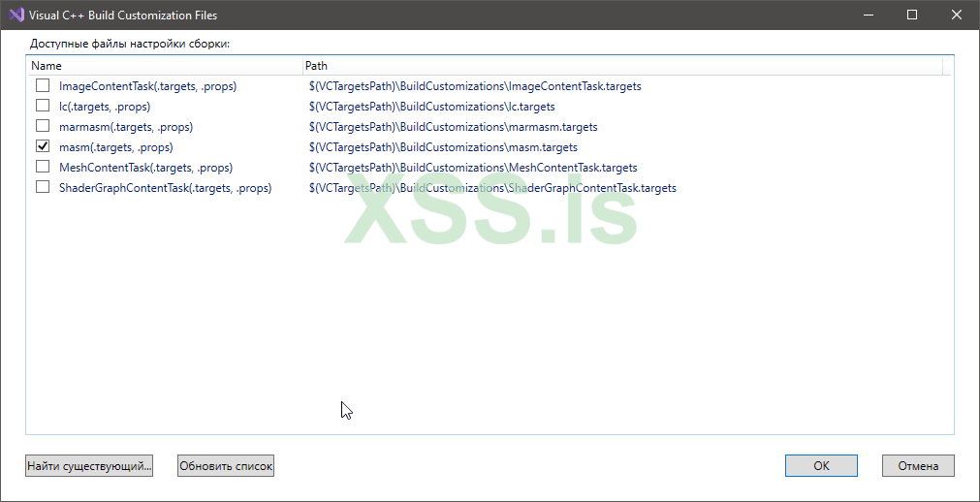This screenshot has height=502, width=980.
Task: Select the ImageContentTask(.targets, .props) name
Action: pos(147,86)
